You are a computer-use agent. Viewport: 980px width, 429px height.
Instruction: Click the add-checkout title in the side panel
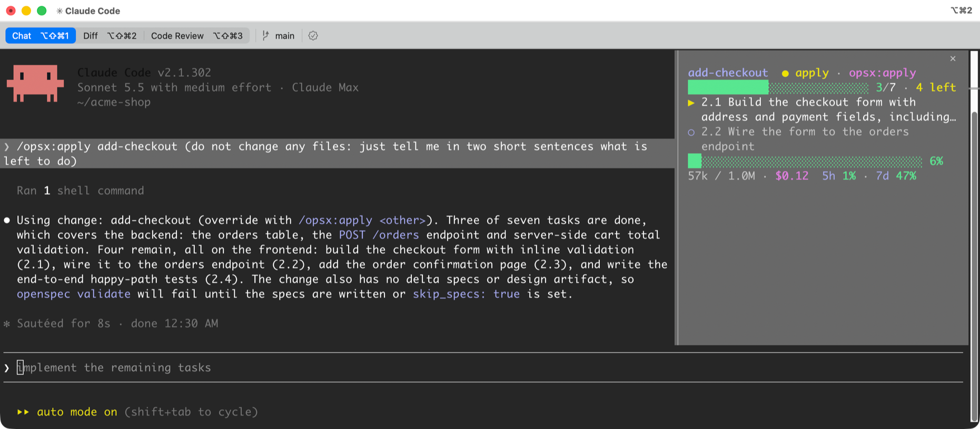(x=728, y=73)
